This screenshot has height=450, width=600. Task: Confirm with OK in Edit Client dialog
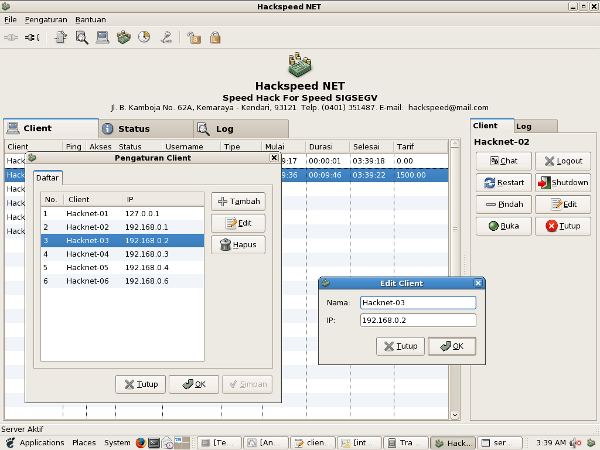pyautogui.click(x=452, y=346)
